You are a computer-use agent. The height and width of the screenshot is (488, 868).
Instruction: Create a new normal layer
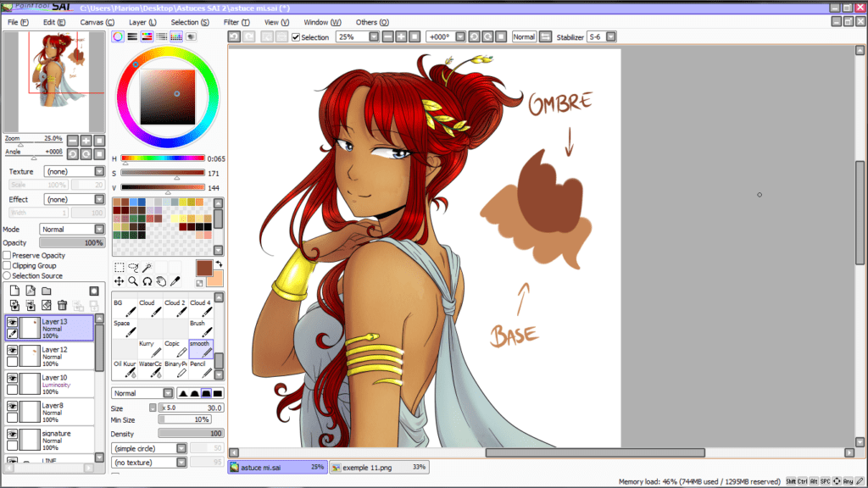coord(14,291)
